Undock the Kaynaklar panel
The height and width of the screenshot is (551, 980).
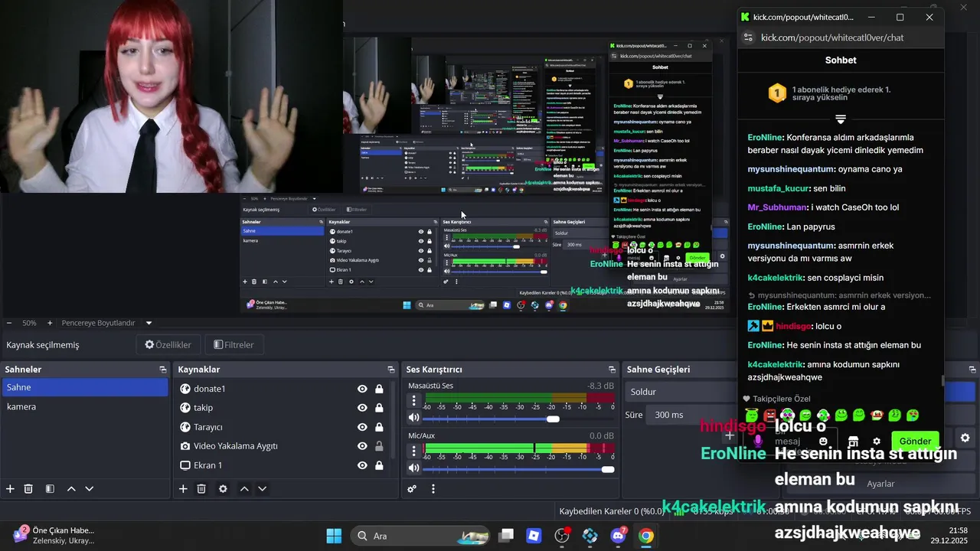390,370
